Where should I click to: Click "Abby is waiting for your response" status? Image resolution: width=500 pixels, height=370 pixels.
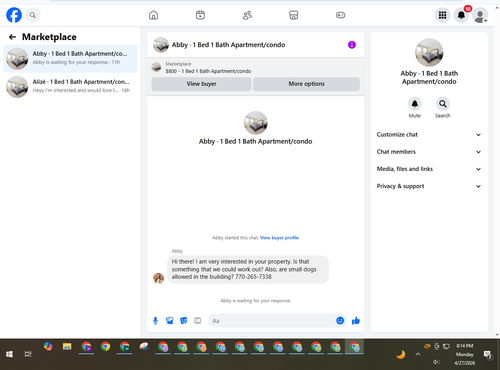point(256,301)
